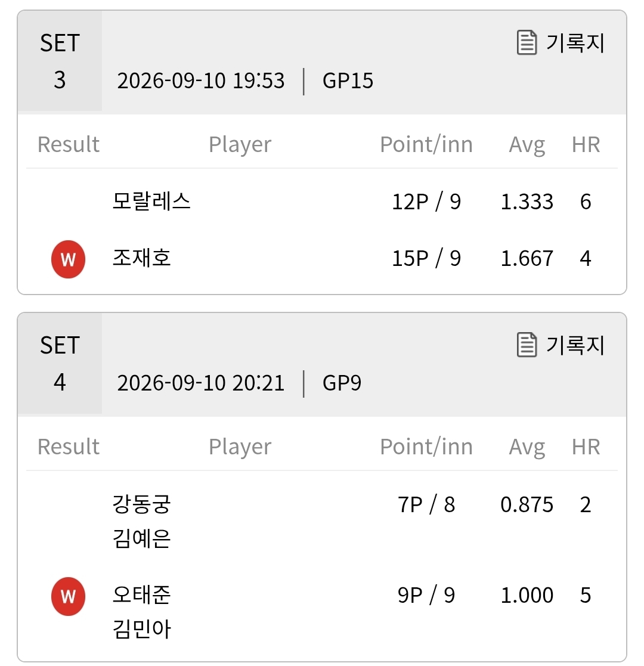Image resolution: width=644 pixels, height=666 pixels.
Task: Select player 오태준 in SET 4
Action: [x=141, y=594]
